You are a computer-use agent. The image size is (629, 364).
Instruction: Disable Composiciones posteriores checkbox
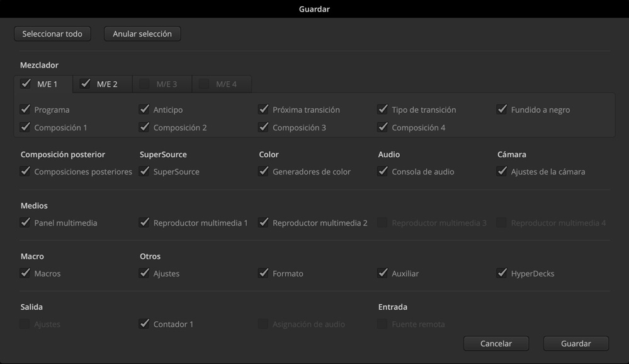[x=25, y=171]
